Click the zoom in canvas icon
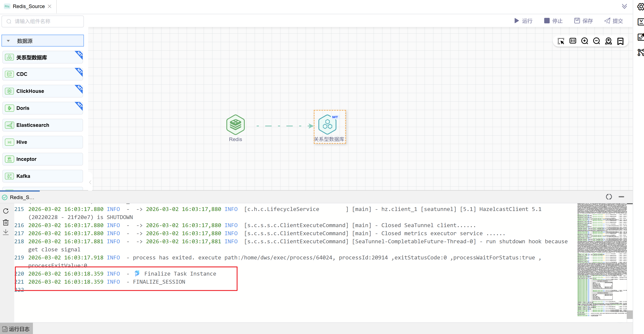This screenshot has height=334, width=644. coord(585,41)
